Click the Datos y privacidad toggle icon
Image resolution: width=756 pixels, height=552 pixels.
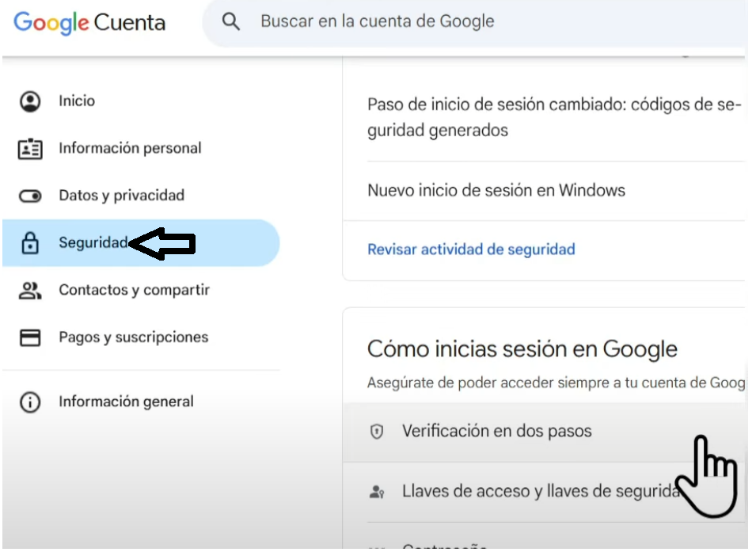(30, 196)
